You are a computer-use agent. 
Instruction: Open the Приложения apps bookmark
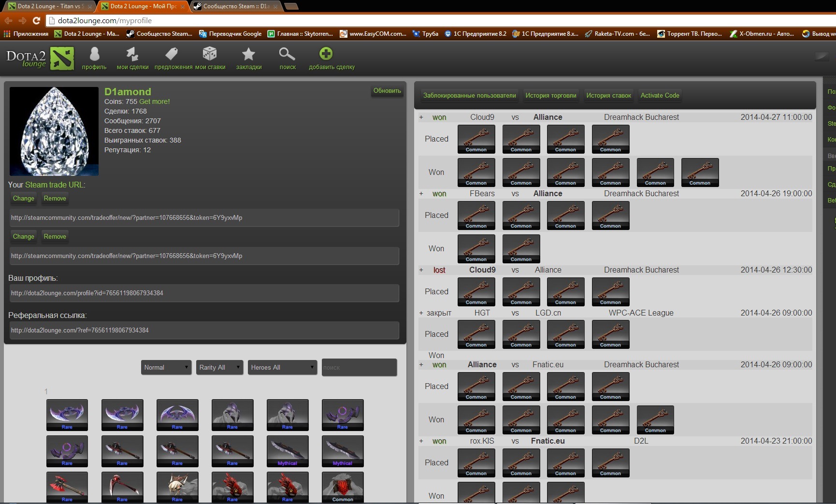pyautogui.click(x=26, y=34)
